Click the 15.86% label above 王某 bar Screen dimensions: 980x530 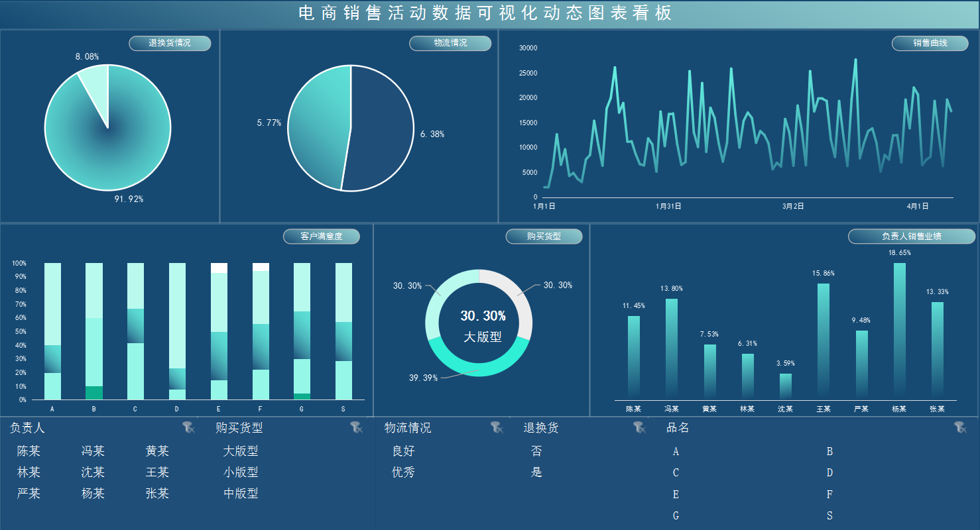824,274
